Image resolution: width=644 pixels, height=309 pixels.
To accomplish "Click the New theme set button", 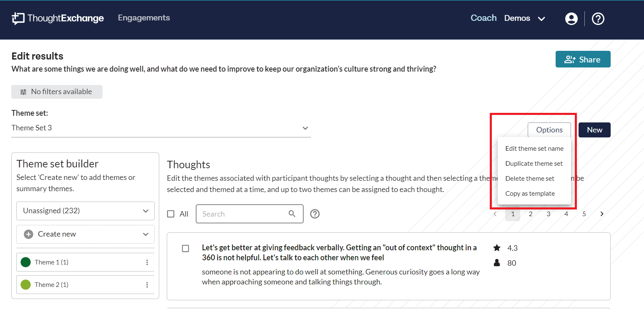I will click(x=594, y=130).
